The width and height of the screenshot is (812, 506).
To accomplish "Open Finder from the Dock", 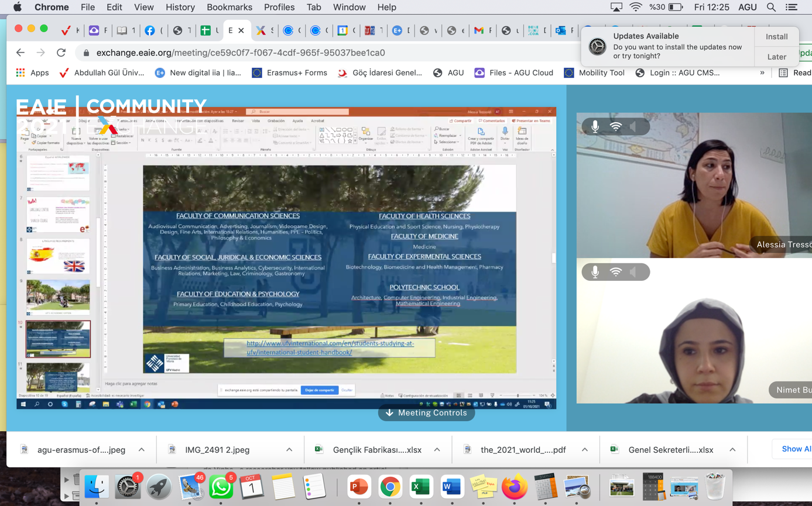I will (97, 487).
